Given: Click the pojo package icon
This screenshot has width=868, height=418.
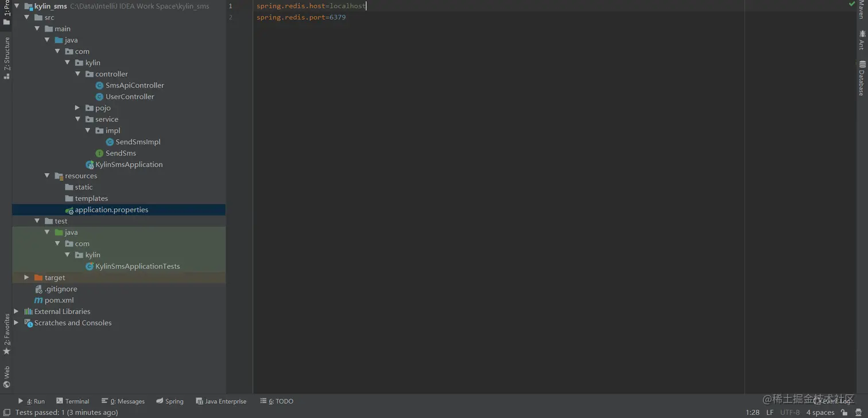Looking at the screenshot, I should 90,108.
